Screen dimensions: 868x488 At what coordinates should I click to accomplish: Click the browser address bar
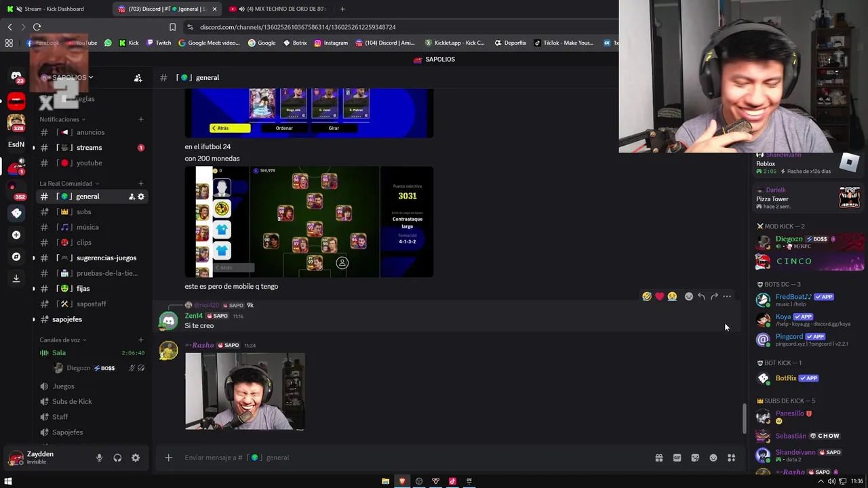(x=400, y=27)
